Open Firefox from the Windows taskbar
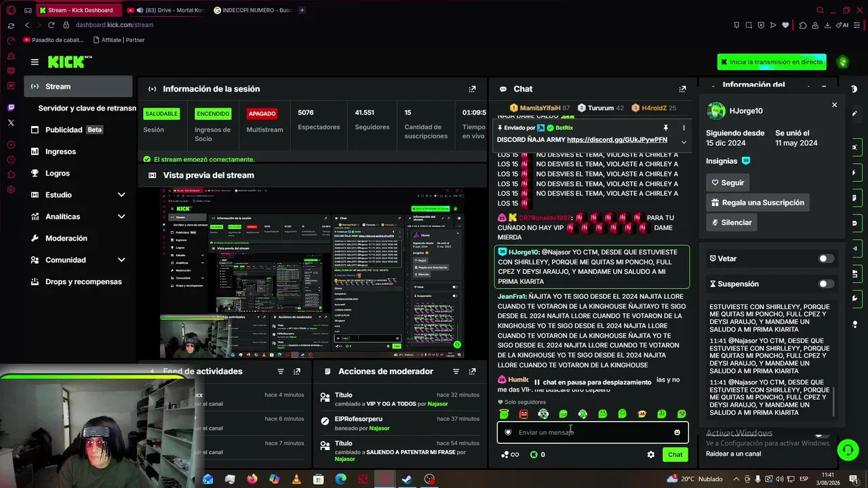The height and width of the screenshot is (488, 868). click(252, 479)
